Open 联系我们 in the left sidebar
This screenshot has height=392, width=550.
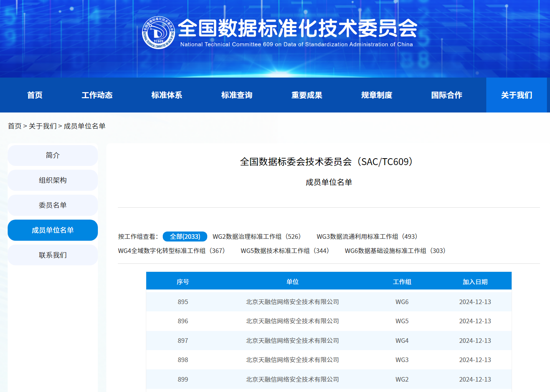pos(53,255)
